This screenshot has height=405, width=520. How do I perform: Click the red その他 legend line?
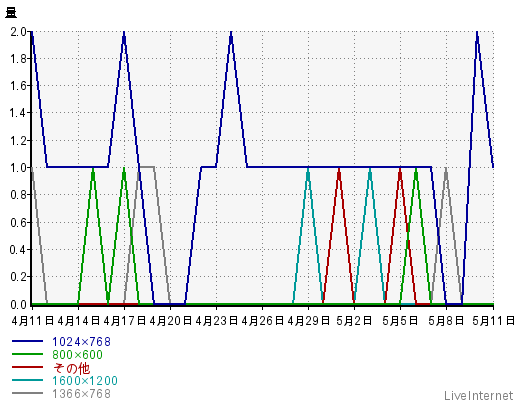point(27,367)
